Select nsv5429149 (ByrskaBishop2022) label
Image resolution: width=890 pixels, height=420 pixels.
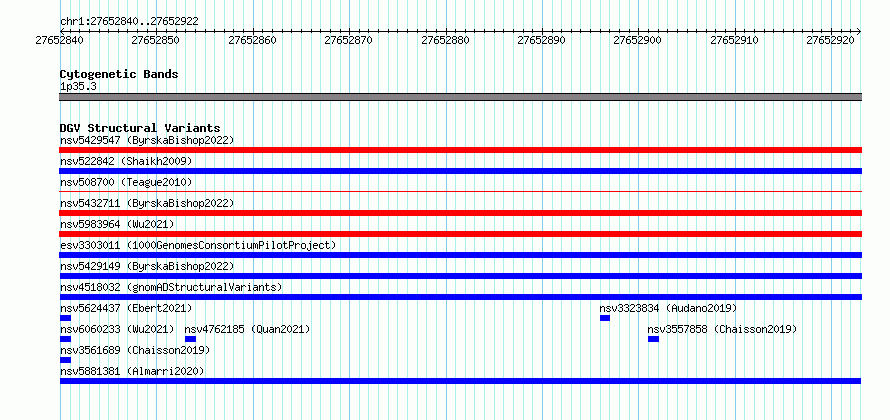pos(147,266)
